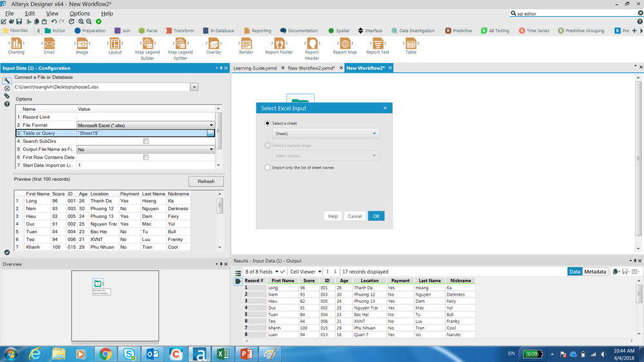Screen dimensions: 644x362
Task: Click the Overview workflow thumbnail
Action: click(115, 306)
